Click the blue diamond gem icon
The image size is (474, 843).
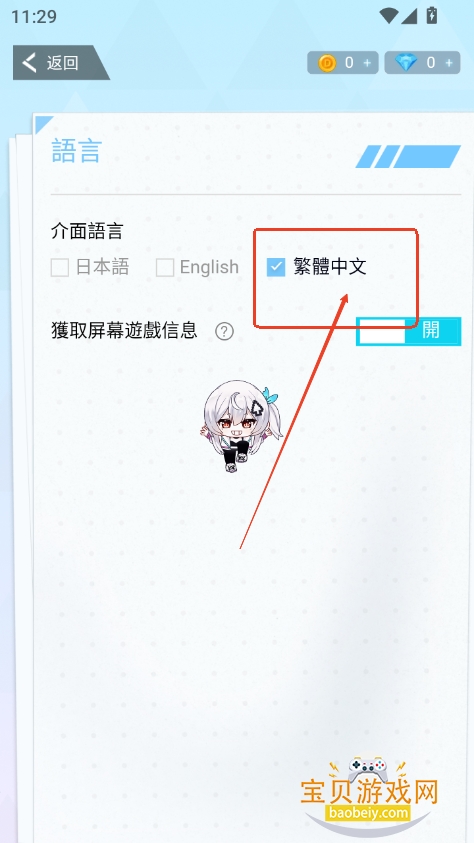tap(406, 63)
